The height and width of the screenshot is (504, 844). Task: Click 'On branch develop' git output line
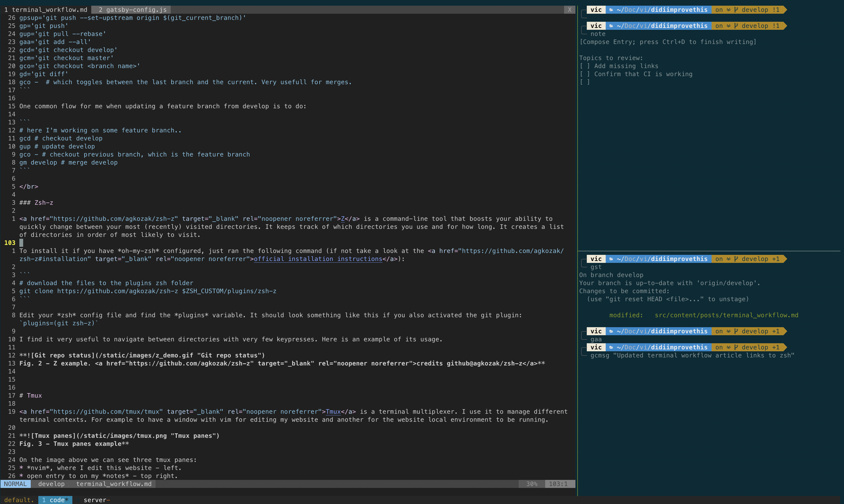point(611,275)
